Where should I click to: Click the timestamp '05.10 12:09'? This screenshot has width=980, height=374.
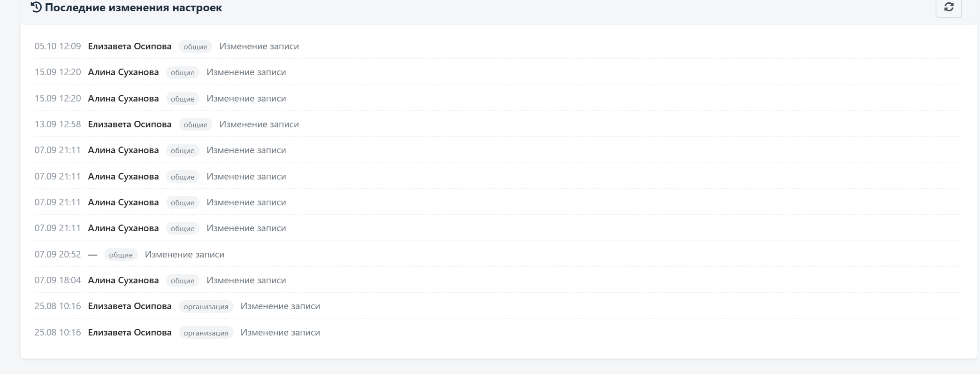pos(58,47)
